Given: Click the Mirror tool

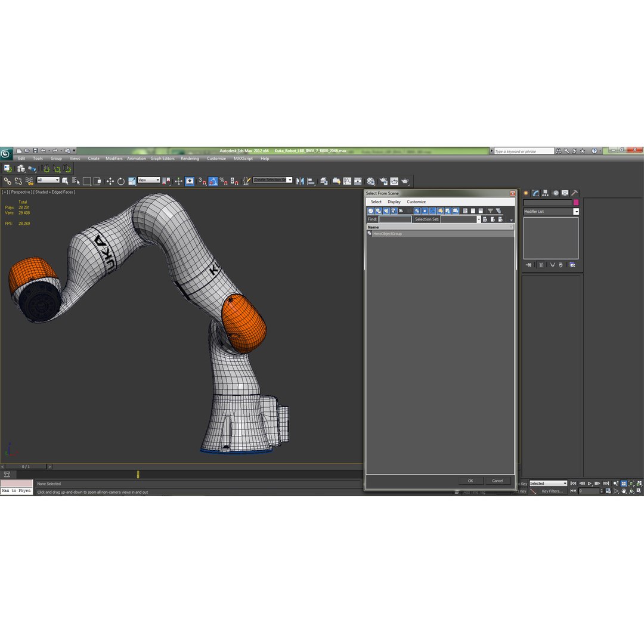Looking at the screenshot, I should (300, 181).
